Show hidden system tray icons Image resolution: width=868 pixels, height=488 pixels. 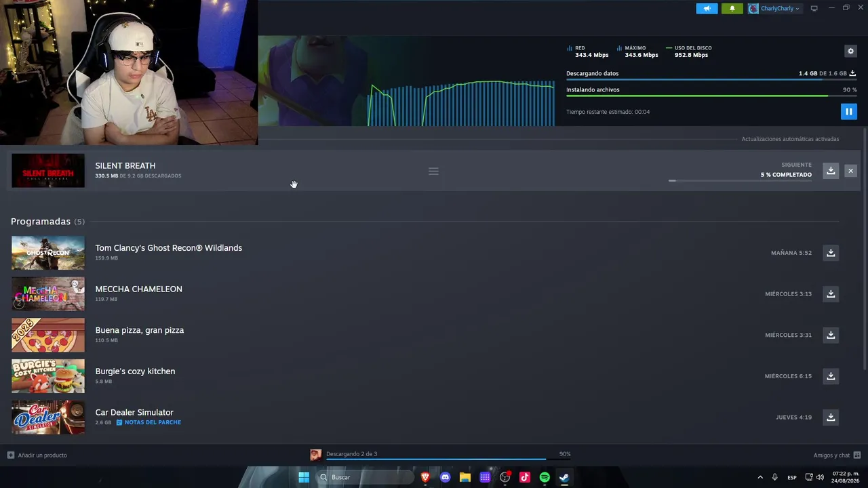759,477
